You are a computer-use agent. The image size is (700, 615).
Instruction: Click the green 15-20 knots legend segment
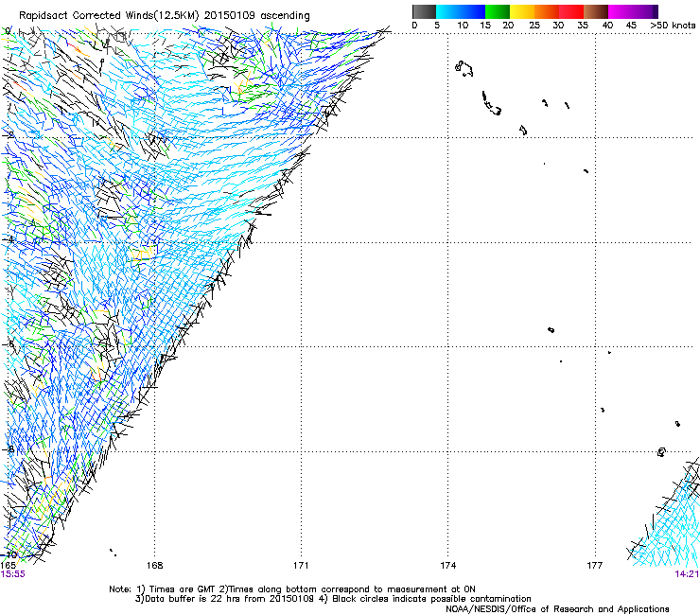pyautogui.click(x=498, y=11)
